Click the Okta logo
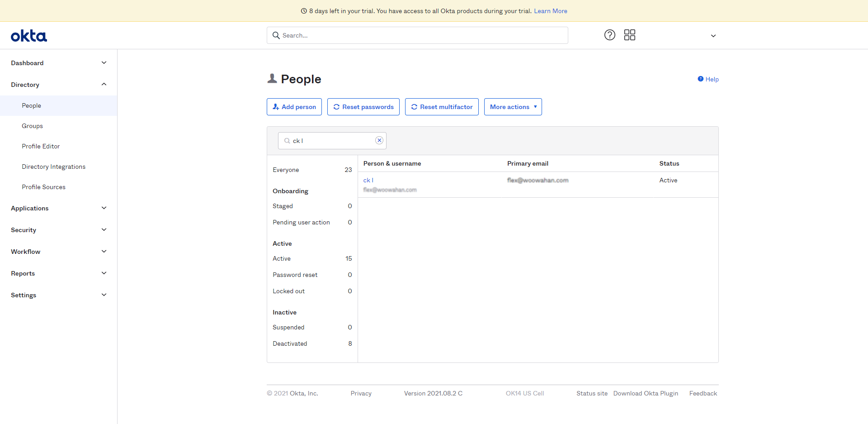The height and width of the screenshot is (424, 868). point(29,36)
